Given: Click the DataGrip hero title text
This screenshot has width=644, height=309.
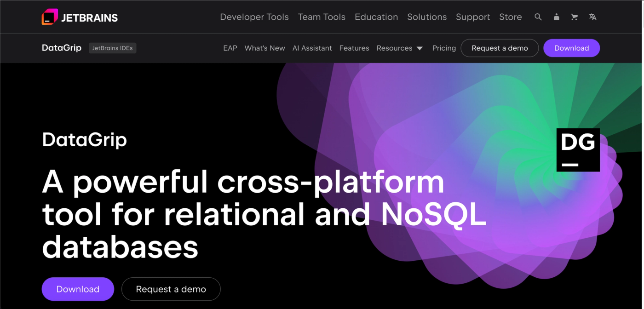Looking at the screenshot, I should (x=85, y=140).
